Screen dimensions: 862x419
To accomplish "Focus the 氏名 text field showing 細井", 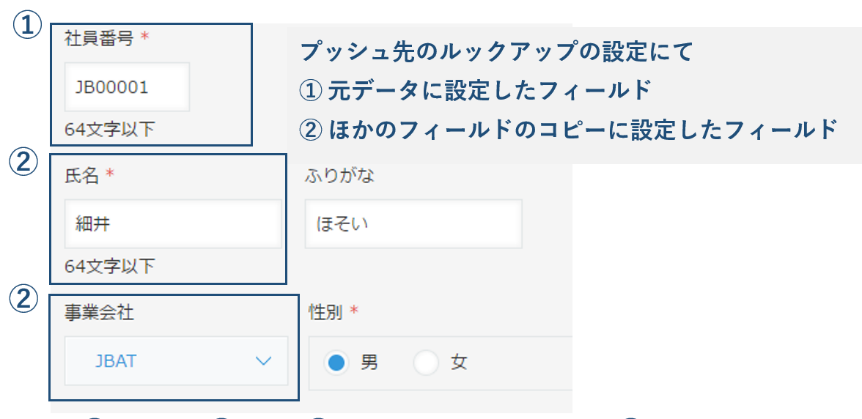I will pyautogui.click(x=173, y=224).
